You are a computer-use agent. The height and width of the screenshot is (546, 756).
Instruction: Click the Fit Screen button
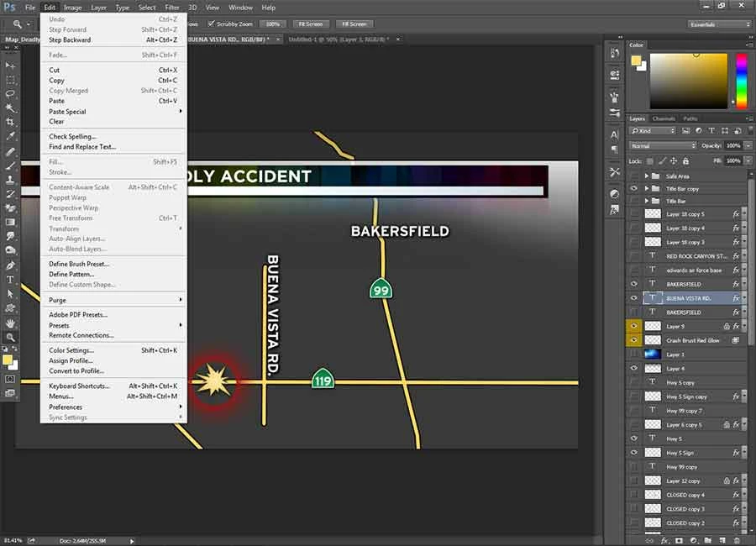(x=311, y=24)
